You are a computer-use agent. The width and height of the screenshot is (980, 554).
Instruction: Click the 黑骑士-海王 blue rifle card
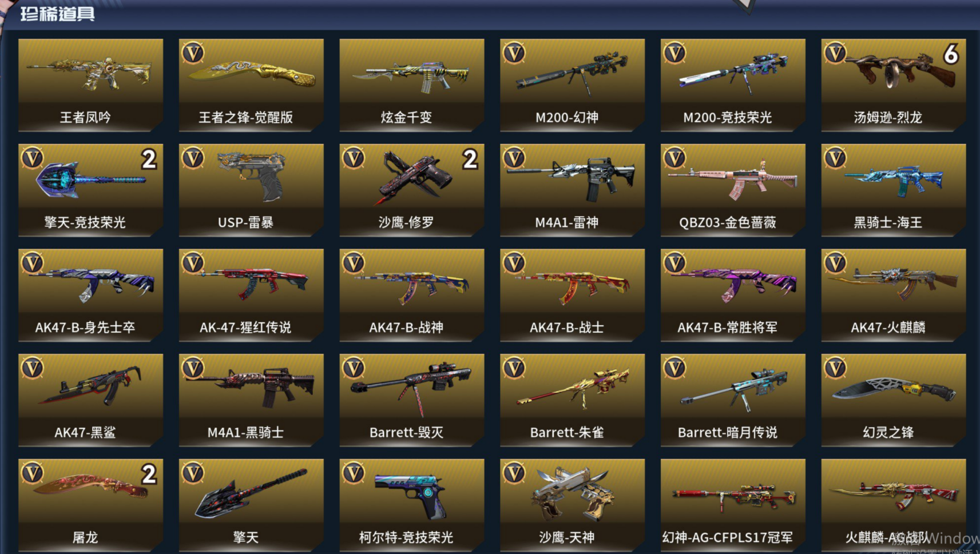point(894,190)
